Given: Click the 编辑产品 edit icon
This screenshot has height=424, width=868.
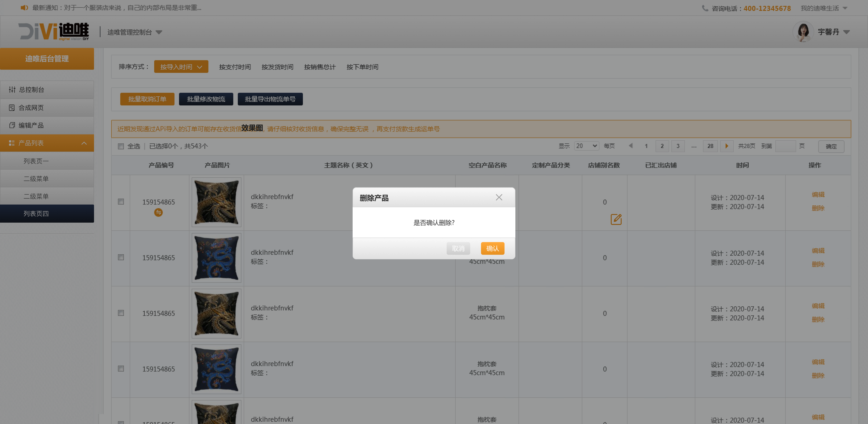Looking at the screenshot, I should (x=12, y=126).
